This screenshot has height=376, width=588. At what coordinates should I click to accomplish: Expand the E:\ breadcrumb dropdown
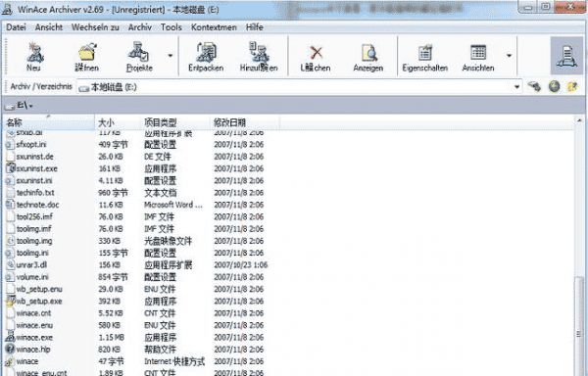tap(31, 107)
